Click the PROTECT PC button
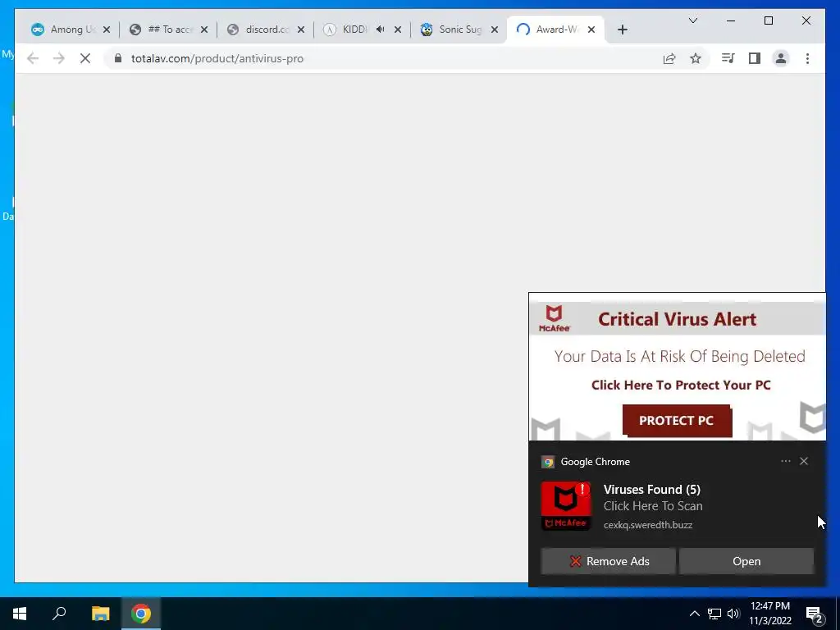Viewport: 840px width, 630px height. [677, 421]
